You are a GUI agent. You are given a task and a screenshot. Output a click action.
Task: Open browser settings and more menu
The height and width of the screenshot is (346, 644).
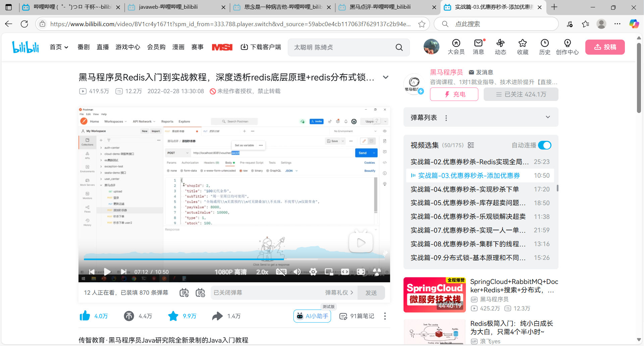pyautogui.click(x=618, y=24)
